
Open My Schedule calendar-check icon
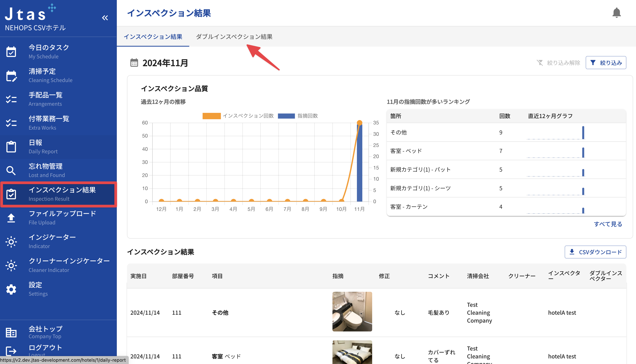click(x=11, y=52)
